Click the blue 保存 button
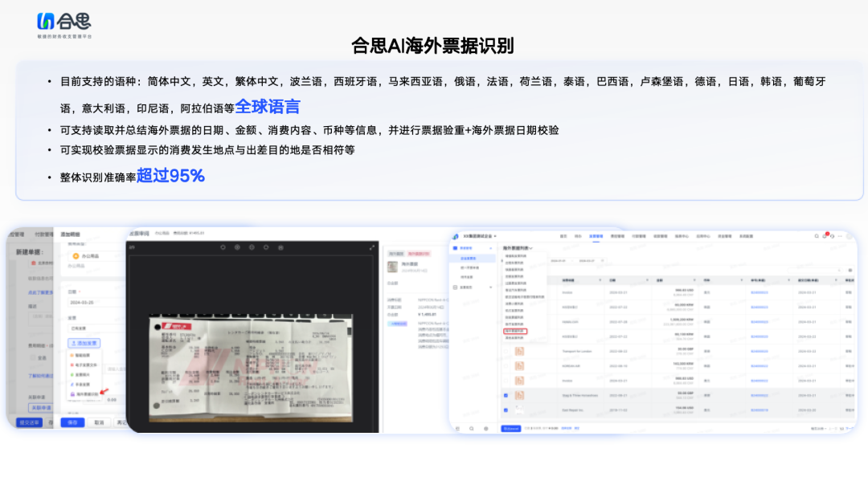The image size is (868, 485). [72, 422]
